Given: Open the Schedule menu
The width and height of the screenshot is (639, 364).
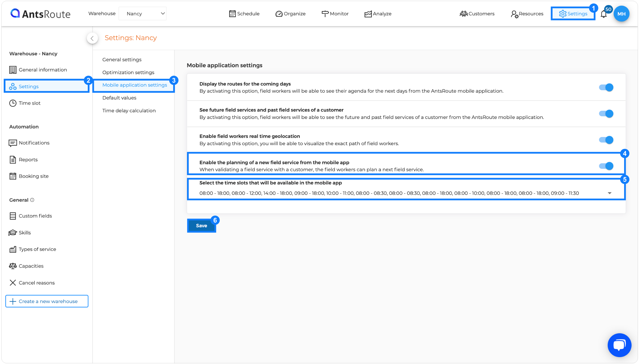Looking at the screenshot, I should (x=248, y=14).
